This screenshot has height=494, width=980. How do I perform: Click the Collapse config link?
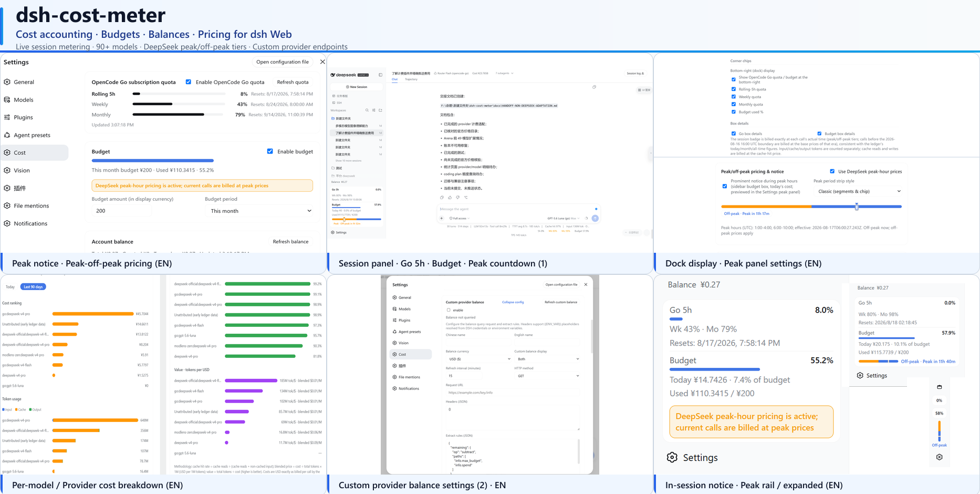click(x=513, y=302)
